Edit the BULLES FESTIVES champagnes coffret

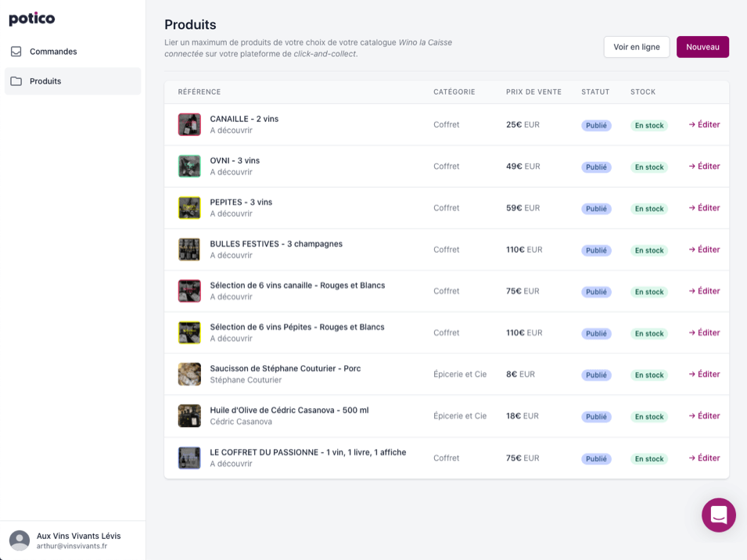click(704, 249)
